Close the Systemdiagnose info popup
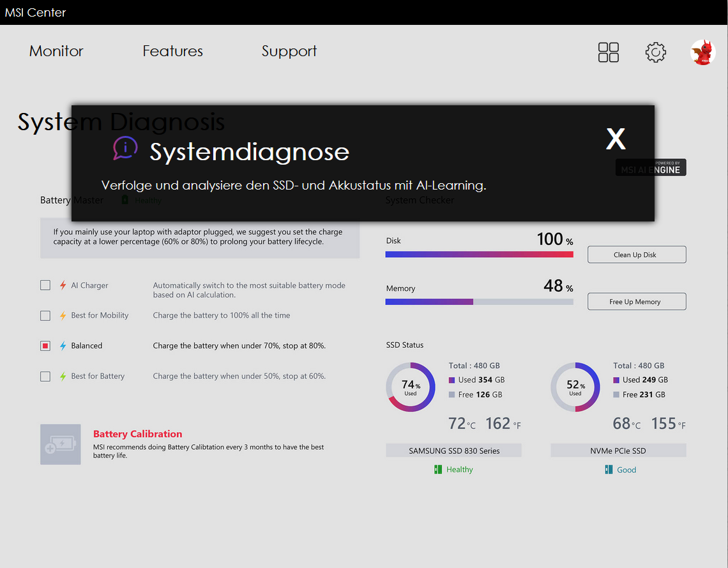The height and width of the screenshot is (568, 728). tap(616, 138)
